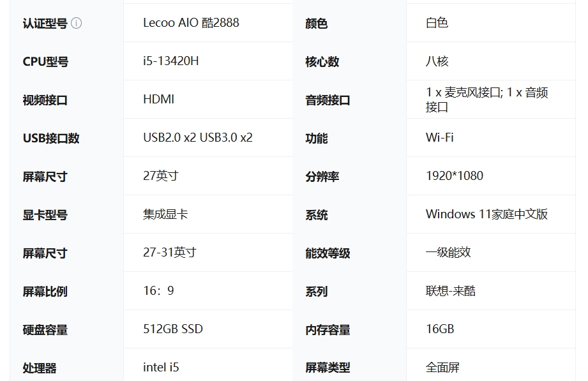Viewport: 588px width, 381px height.
Task: Select the 硬盘容量 label
Action: [x=45, y=329]
